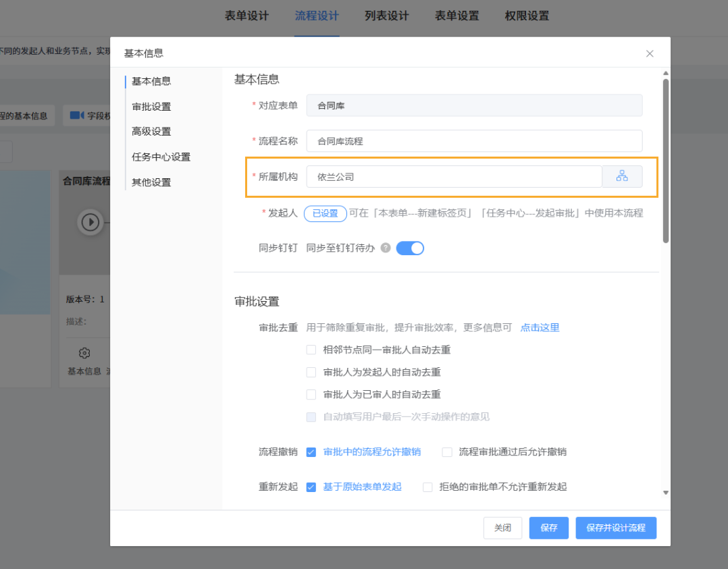This screenshot has height=569, width=728.
Task: Switch to the 表单设计 tab
Action: pyautogui.click(x=246, y=16)
